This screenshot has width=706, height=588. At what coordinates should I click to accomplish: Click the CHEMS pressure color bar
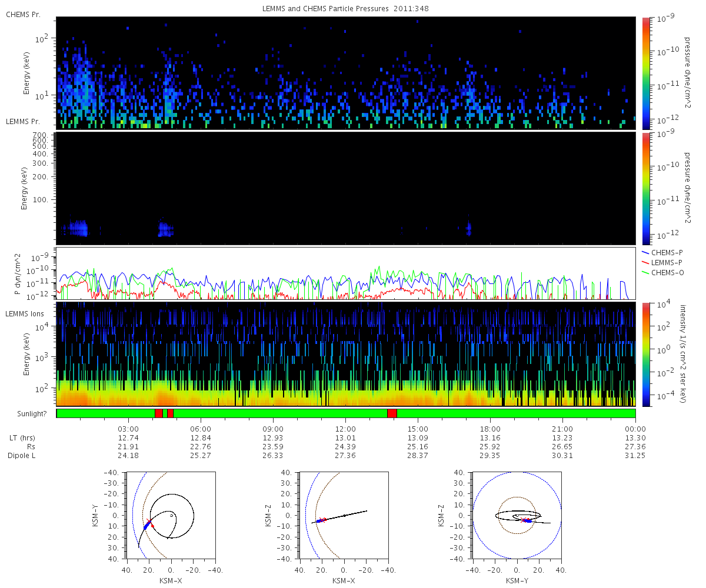pyautogui.click(x=645, y=73)
